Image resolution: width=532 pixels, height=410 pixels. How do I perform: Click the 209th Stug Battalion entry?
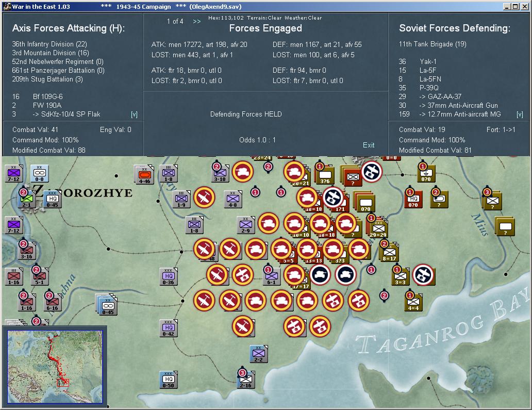click(x=47, y=79)
